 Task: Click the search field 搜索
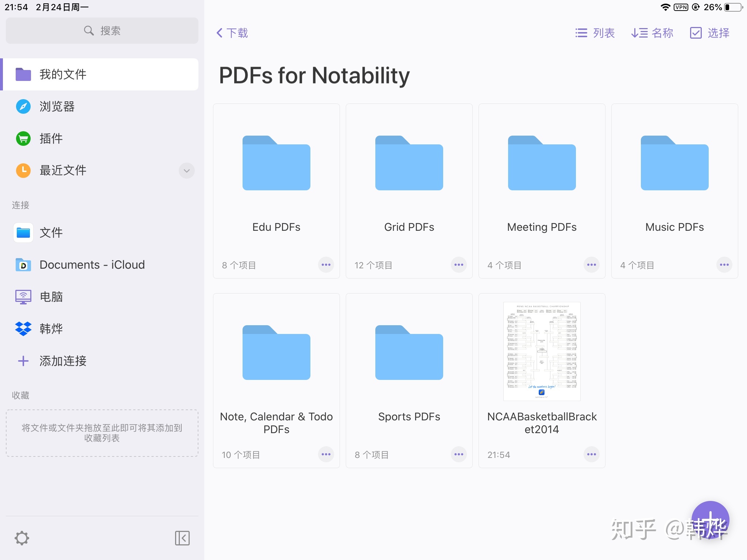(102, 31)
